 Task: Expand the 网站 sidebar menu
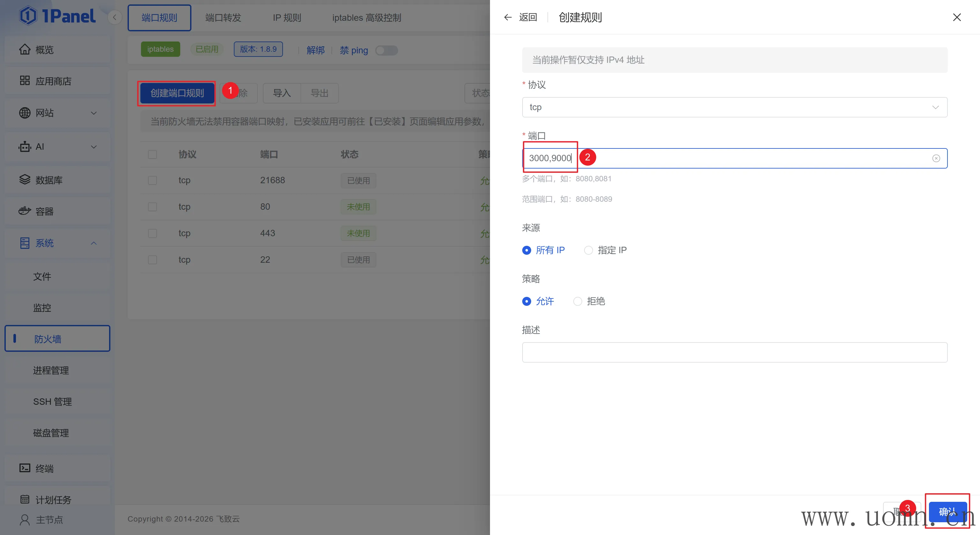pos(57,113)
